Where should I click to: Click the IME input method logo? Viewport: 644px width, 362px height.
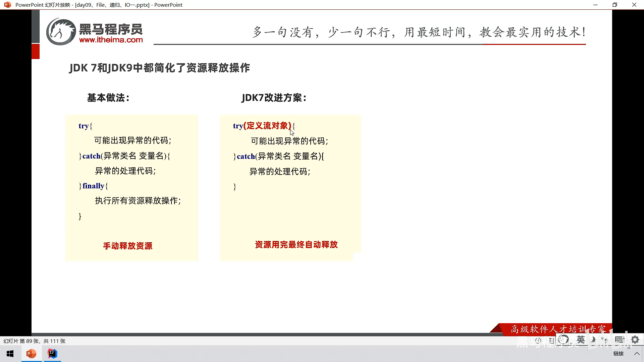tap(563, 340)
